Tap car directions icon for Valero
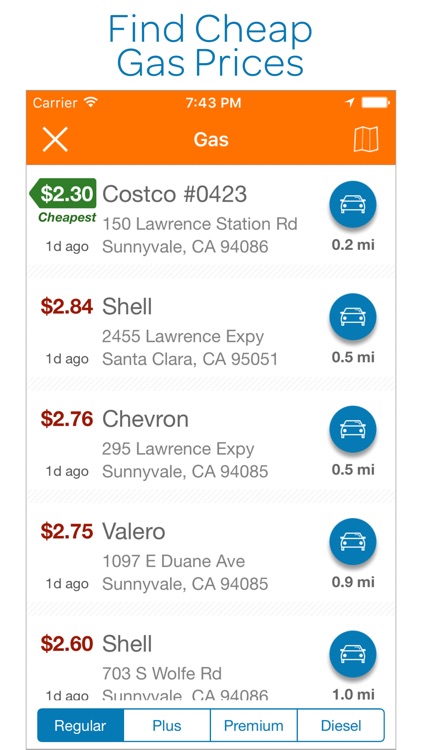This screenshot has width=422, height=750. 353,542
